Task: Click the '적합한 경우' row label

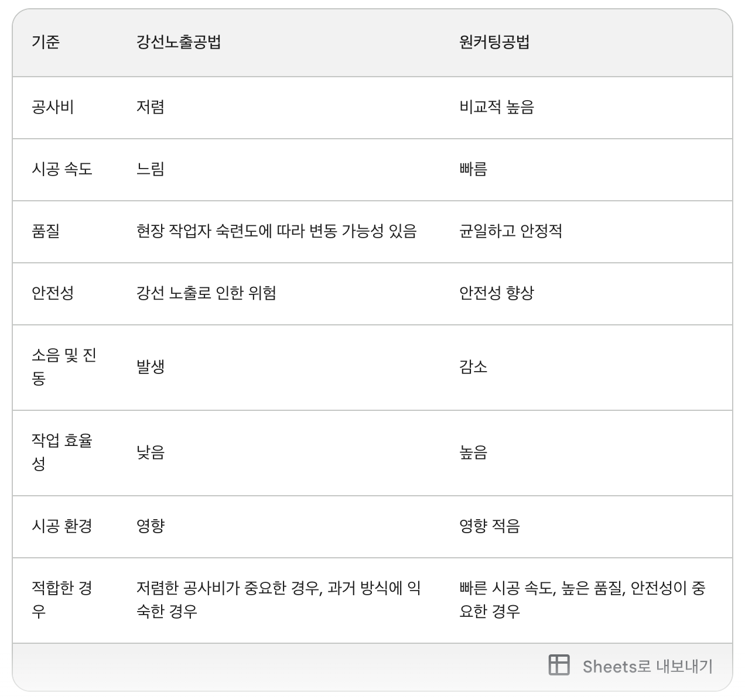Action: 62,599
